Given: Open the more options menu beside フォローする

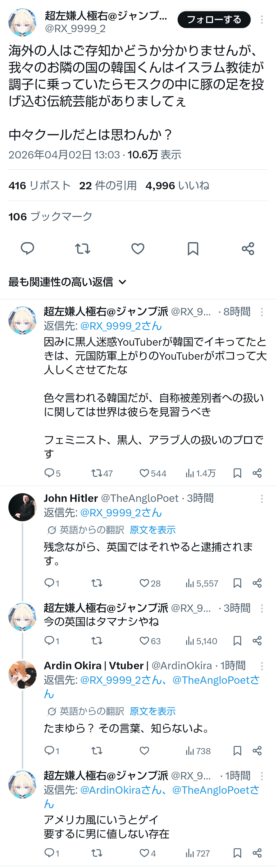Looking at the screenshot, I should pos(262,20).
